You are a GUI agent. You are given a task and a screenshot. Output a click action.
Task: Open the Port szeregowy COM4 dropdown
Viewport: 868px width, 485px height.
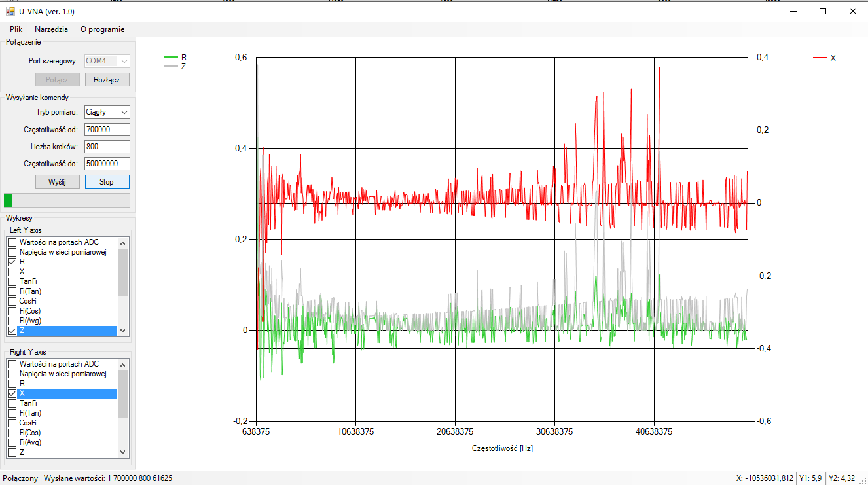[x=107, y=61]
